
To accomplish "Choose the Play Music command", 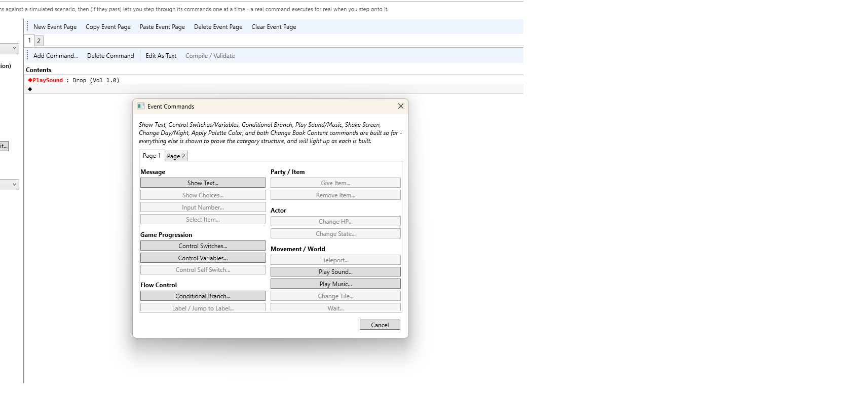I will (335, 284).
